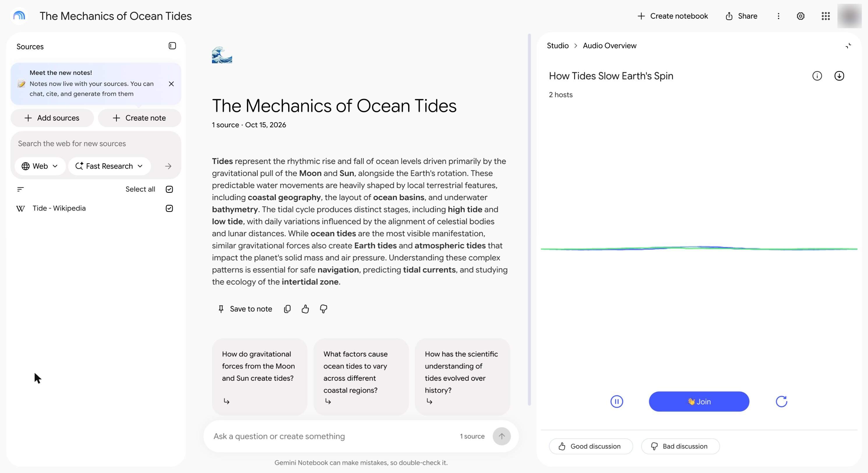The image size is (868, 473).
Task: Click the source filter sort icon
Action: tap(20, 189)
